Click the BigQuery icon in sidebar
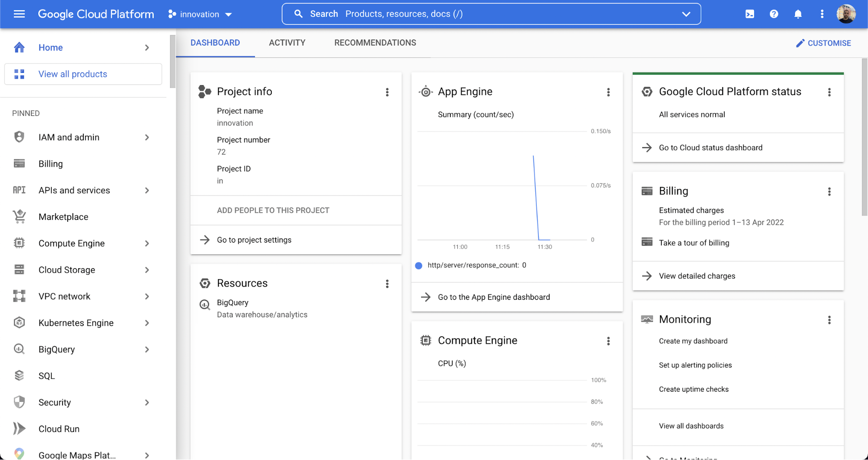 point(19,349)
